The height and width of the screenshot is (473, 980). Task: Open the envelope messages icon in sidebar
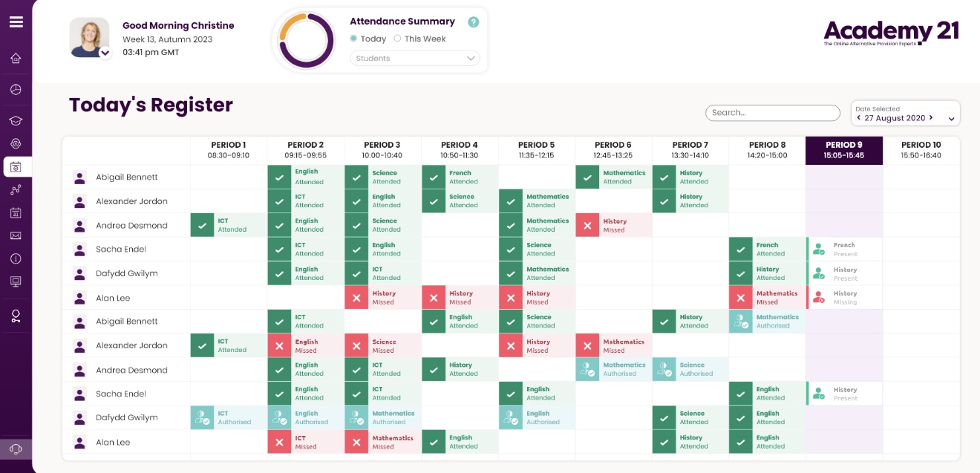click(x=16, y=235)
